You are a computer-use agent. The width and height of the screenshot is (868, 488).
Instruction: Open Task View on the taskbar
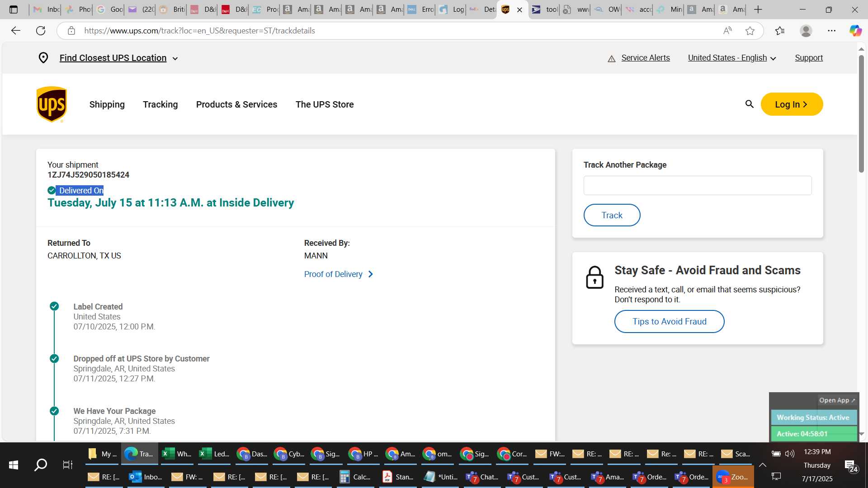click(x=67, y=465)
